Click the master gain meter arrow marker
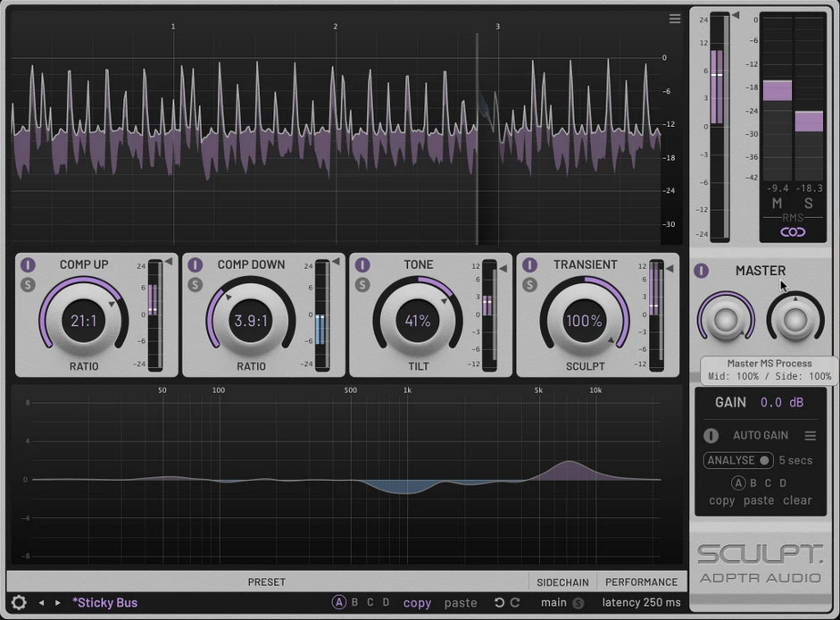The width and height of the screenshot is (840, 620). [736, 15]
